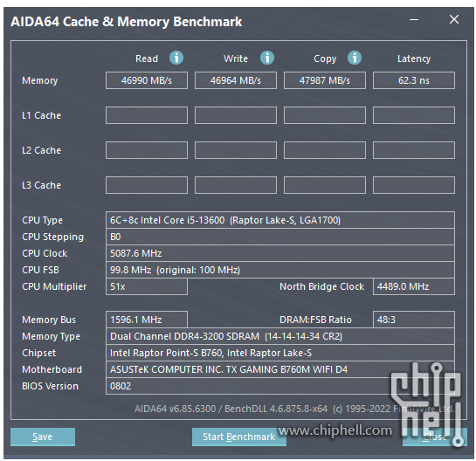Click the Memory Bus label
This screenshot has height=461, width=476.
pos(49,320)
